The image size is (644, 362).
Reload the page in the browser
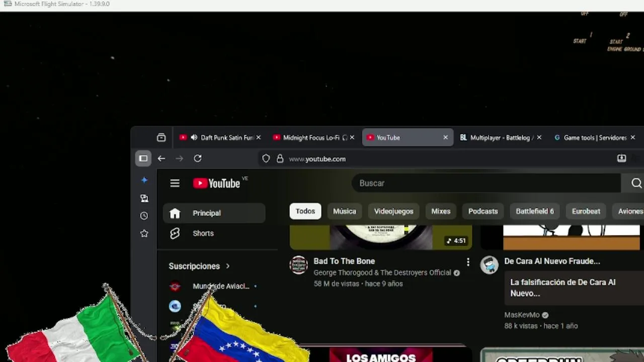(198, 158)
